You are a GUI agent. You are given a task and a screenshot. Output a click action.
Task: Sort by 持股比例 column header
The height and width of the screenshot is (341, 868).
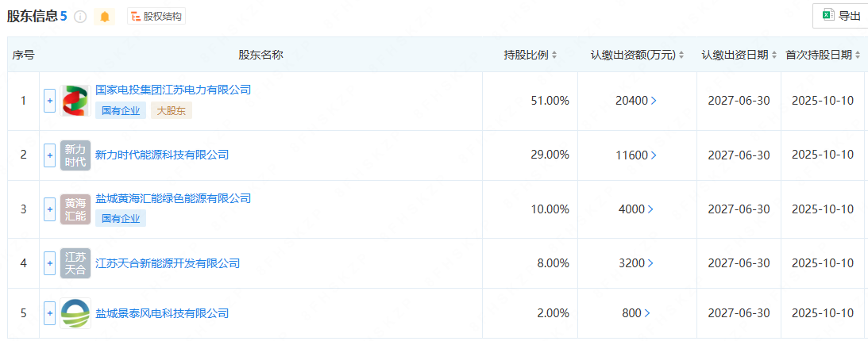coord(530,55)
